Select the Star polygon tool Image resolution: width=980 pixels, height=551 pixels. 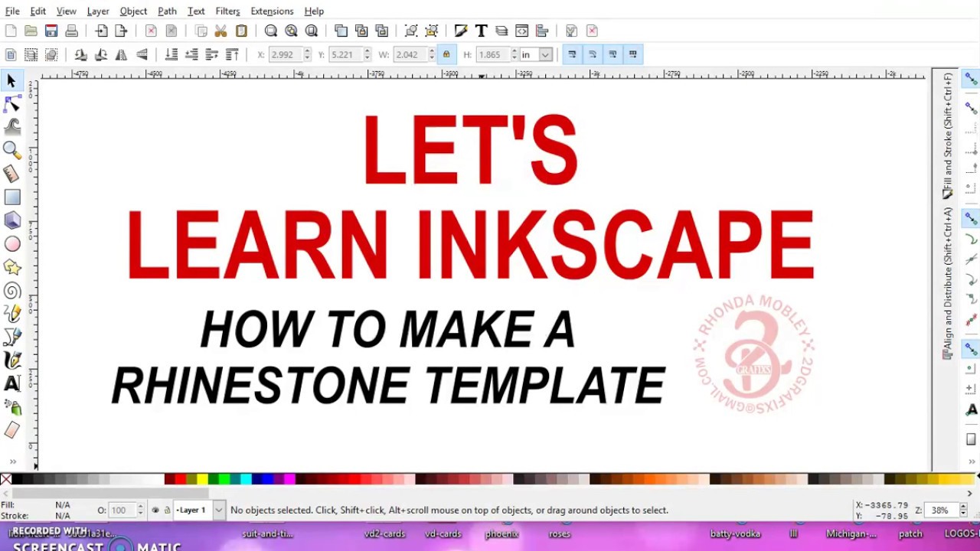(x=11, y=267)
